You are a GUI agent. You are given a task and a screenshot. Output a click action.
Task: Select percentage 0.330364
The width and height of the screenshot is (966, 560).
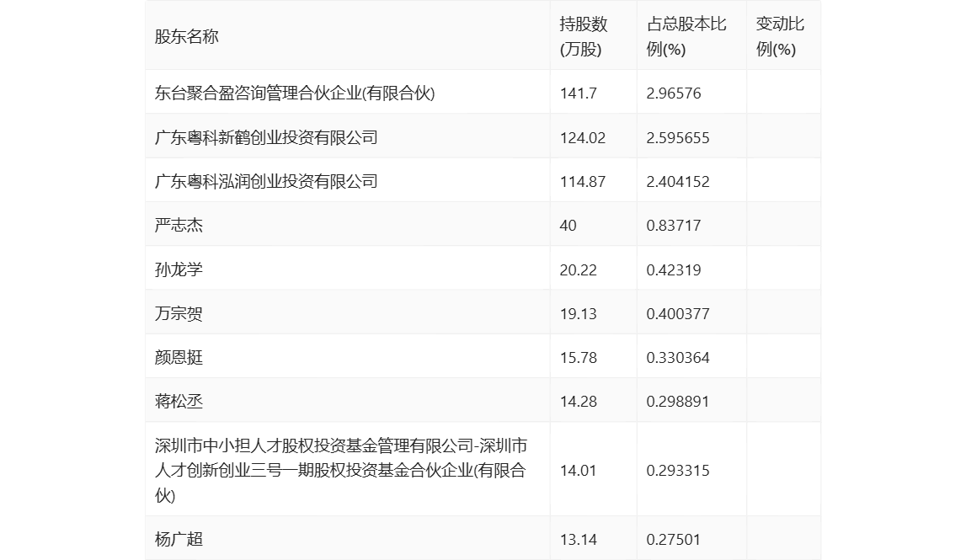(678, 357)
